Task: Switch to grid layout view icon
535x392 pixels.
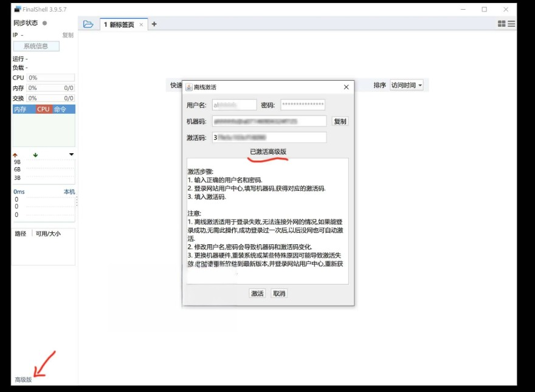Action: (502, 24)
